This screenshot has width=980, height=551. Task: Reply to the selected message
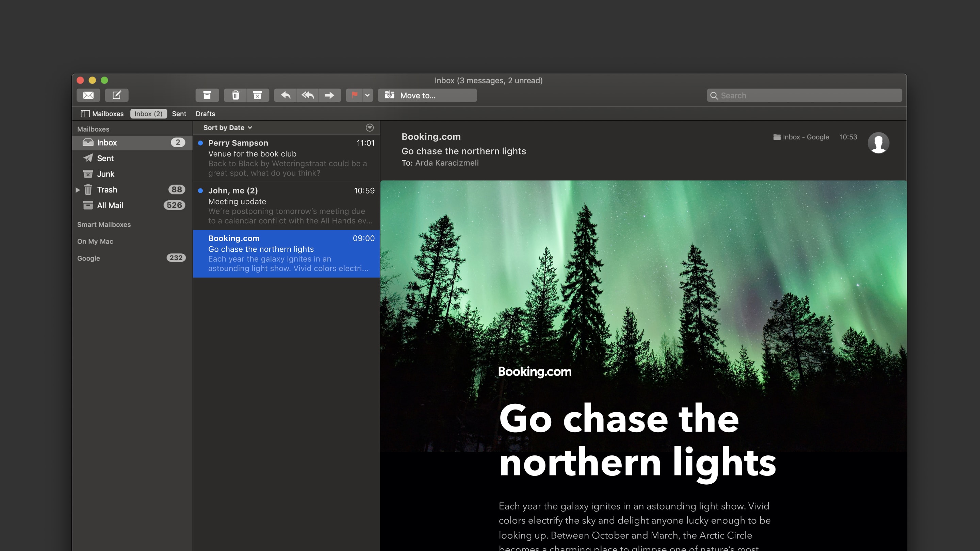[x=285, y=95]
